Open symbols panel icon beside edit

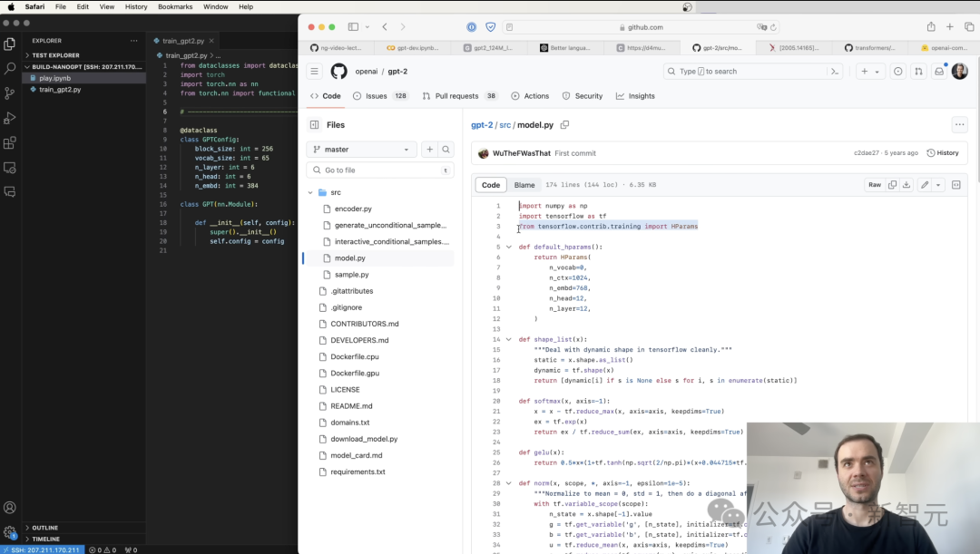pos(955,185)
